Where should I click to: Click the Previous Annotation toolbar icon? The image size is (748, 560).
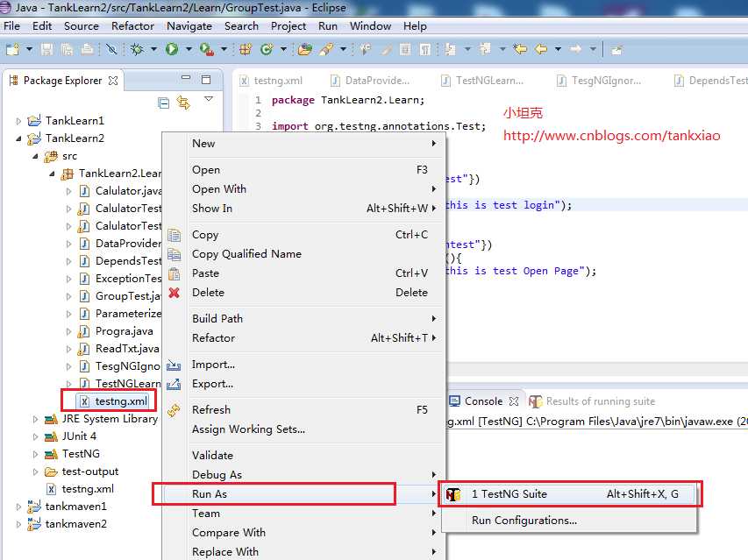click(485, 49)
